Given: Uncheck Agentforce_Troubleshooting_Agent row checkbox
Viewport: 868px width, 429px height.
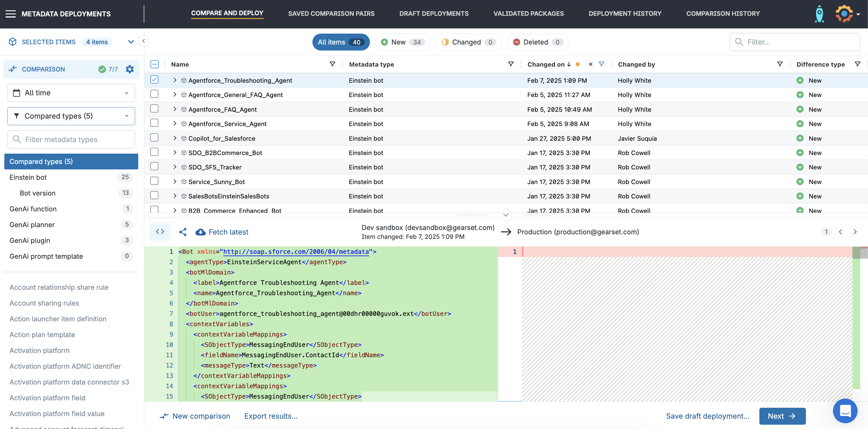Looking at the screenshot, I should 154,80.
